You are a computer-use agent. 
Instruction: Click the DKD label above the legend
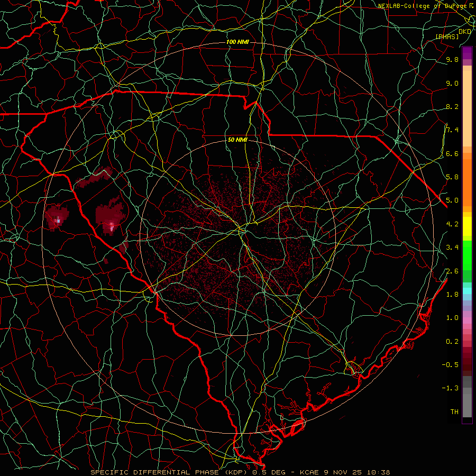[465, 31]
